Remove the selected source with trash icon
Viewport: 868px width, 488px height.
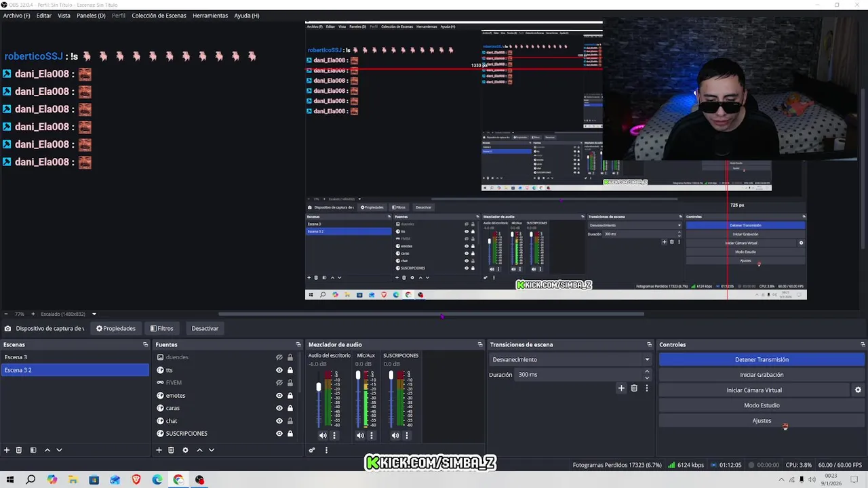click(171, 450)
